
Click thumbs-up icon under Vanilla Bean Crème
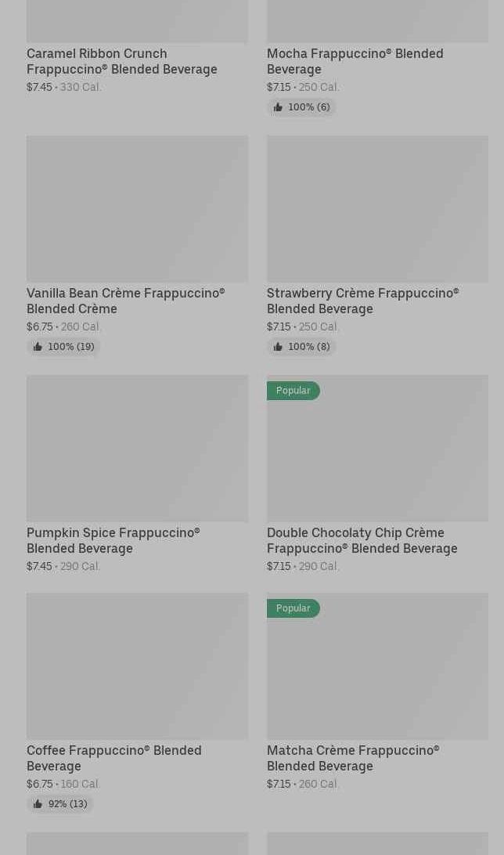(x=38, y=347)
